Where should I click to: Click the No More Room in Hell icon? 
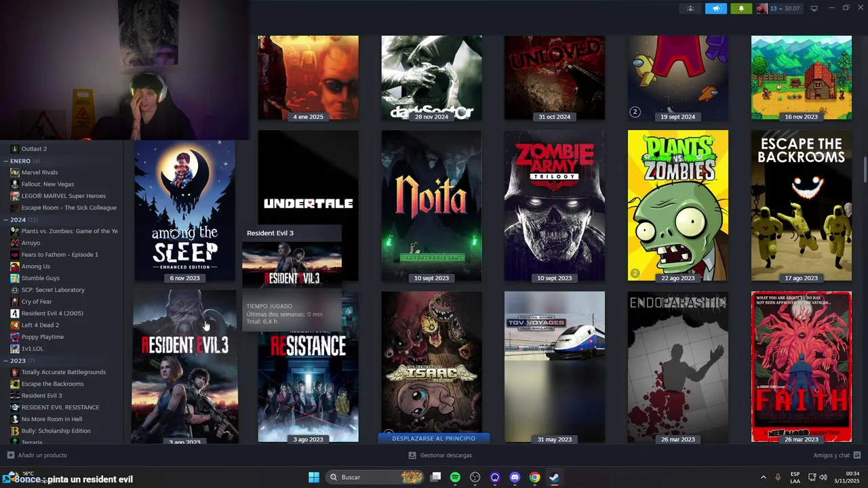(x=15, y=419)
